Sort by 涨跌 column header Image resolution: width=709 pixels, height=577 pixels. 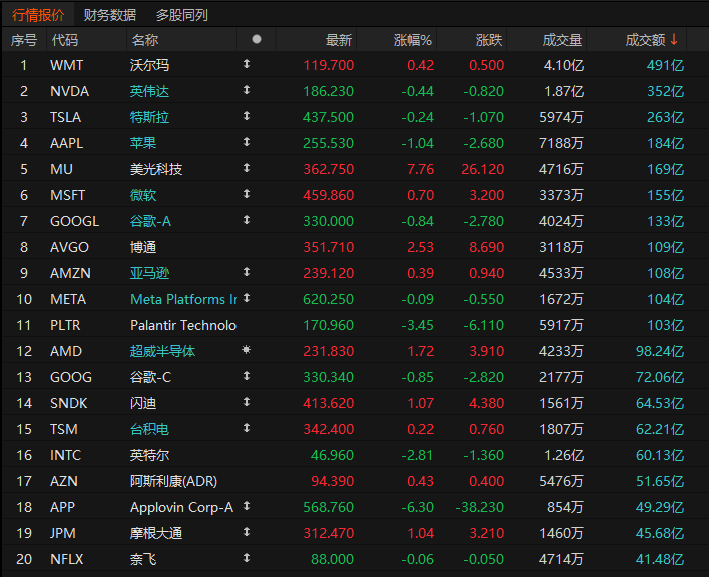pyautogui.click(x=489, y=40)
